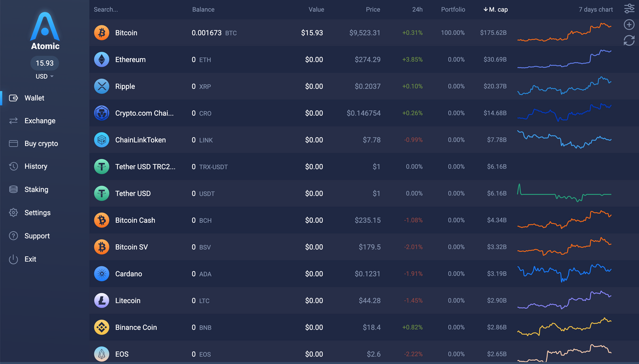Screen dimensions: 639x364
Task: Select the Bitcoin market cap $175.62B
Action: [x=494, y=33]
